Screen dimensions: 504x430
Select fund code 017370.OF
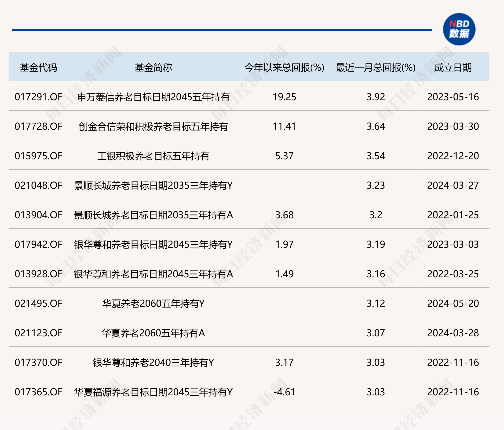click(x=38, y=362)
